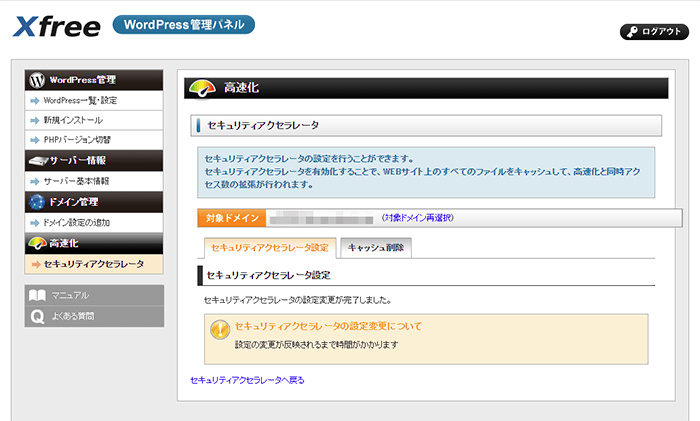Image resolution: width=700 pixels, height=421 pixels.
Task: Click arrow icon beside PHPバージョン切替
Action: [35, 140]
